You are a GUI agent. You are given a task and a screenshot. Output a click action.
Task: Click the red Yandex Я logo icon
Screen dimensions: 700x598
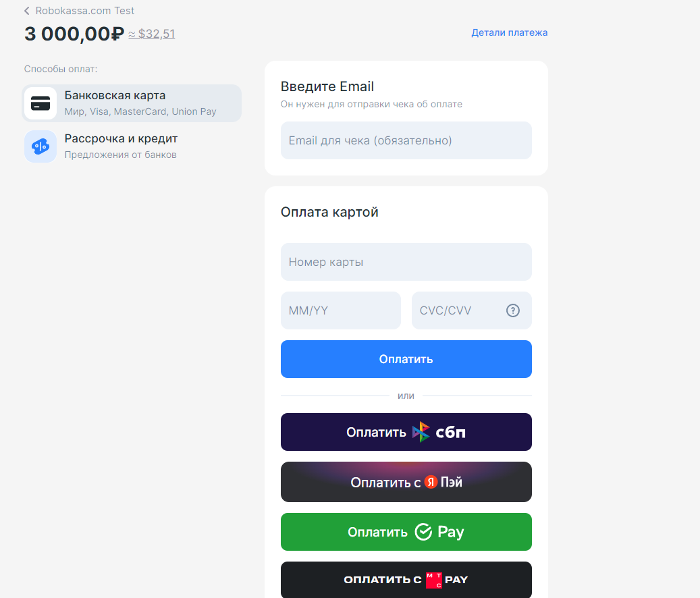[x=431, y=482]
